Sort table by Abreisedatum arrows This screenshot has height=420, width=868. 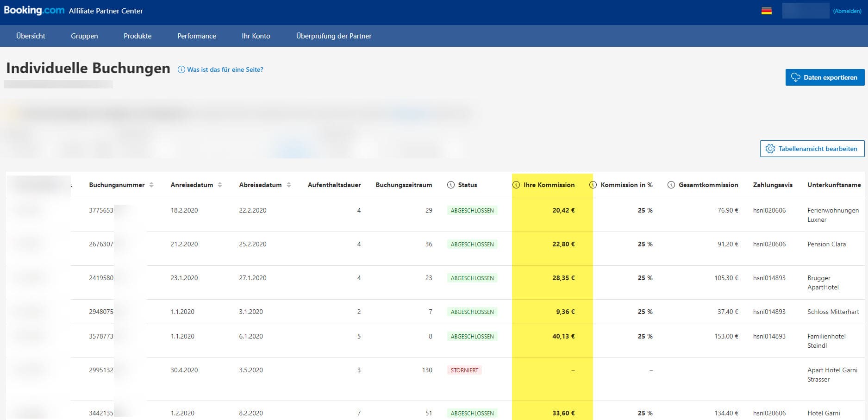tap(289, 185)
